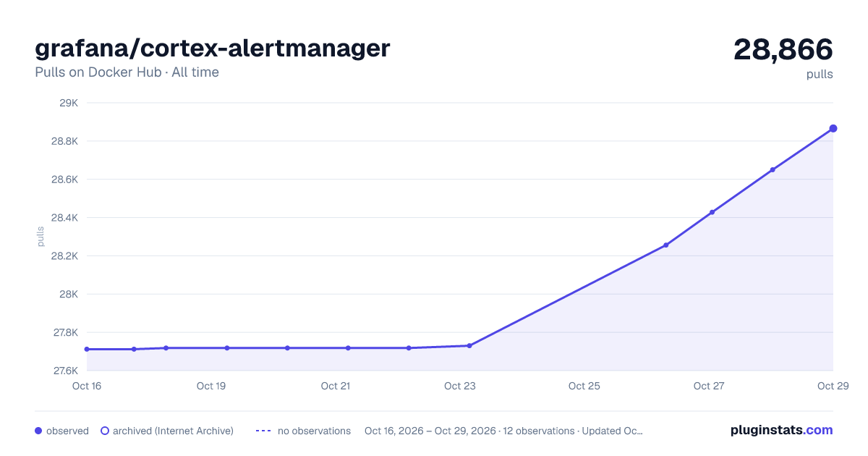
Task: Click the 28.8K y-axis label
Action: pos(64,141)
